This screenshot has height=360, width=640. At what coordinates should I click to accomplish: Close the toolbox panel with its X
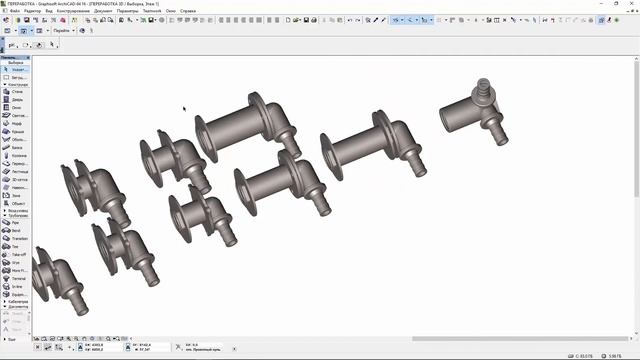(28, 58)
